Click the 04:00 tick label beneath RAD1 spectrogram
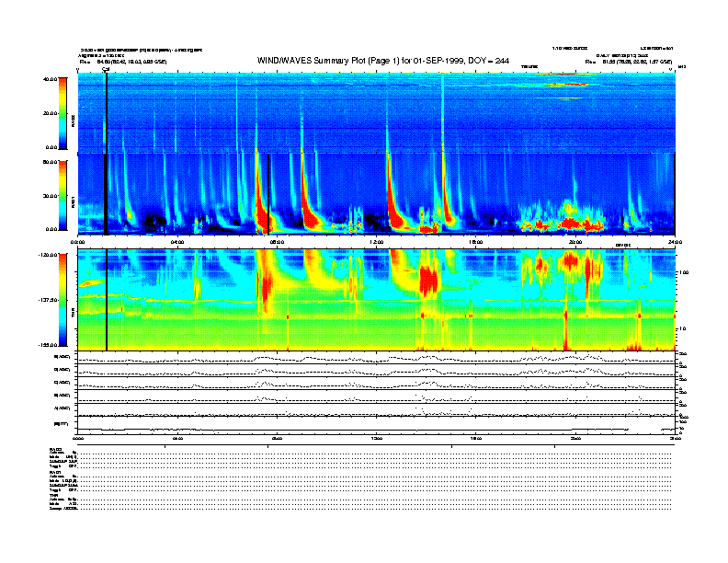 pyautogui.click(x=177, y=242)
